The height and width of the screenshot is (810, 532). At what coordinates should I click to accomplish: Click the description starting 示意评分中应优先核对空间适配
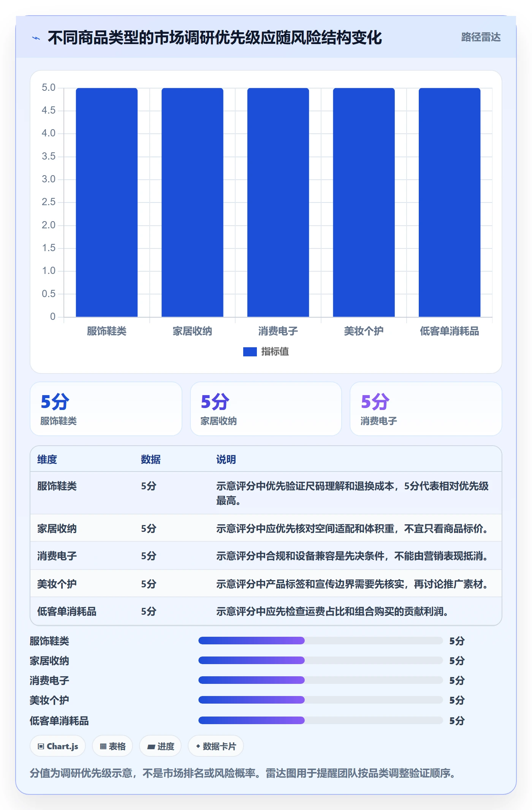(353, 528)
